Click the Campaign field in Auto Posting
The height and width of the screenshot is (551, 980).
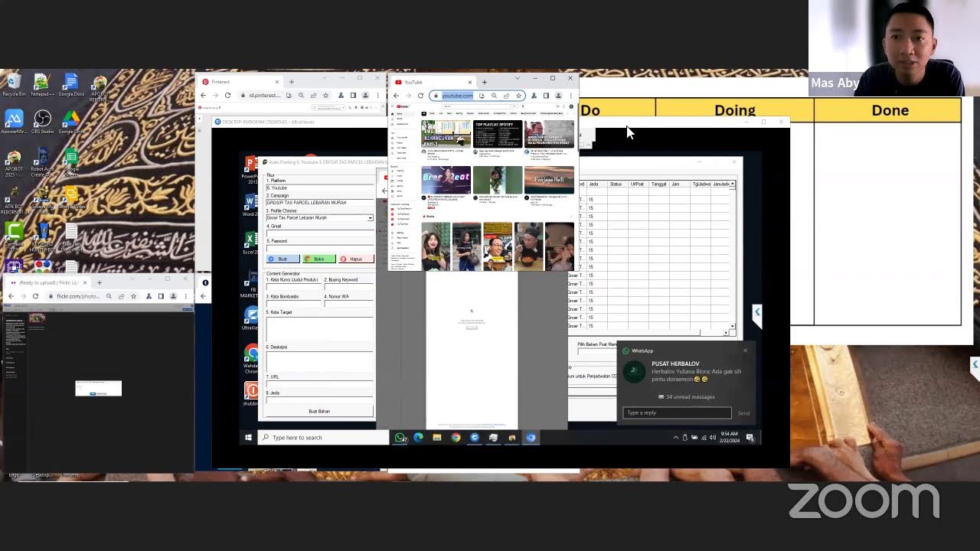point(319,203)
